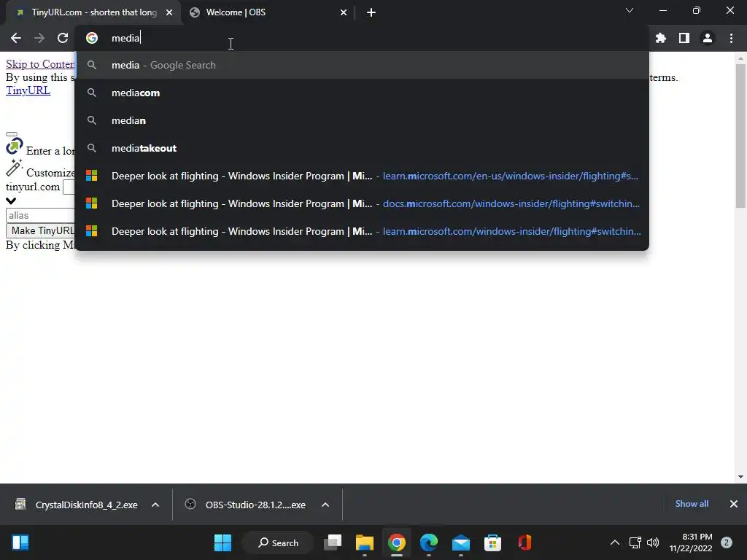Open Chrome's three-dot menu
Screen dimensions: 747x560
[x=731, y=38]
